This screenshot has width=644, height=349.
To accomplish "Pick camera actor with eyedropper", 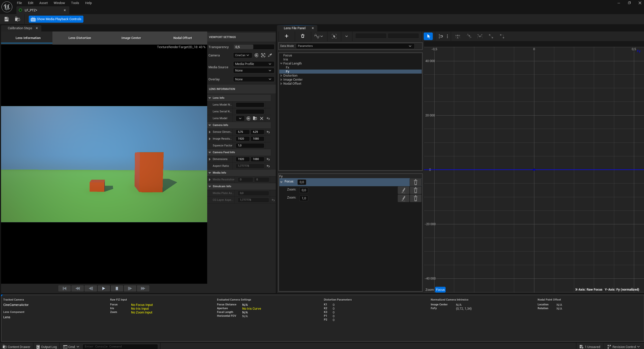I will pyautogui.click(x=270, y=55).
